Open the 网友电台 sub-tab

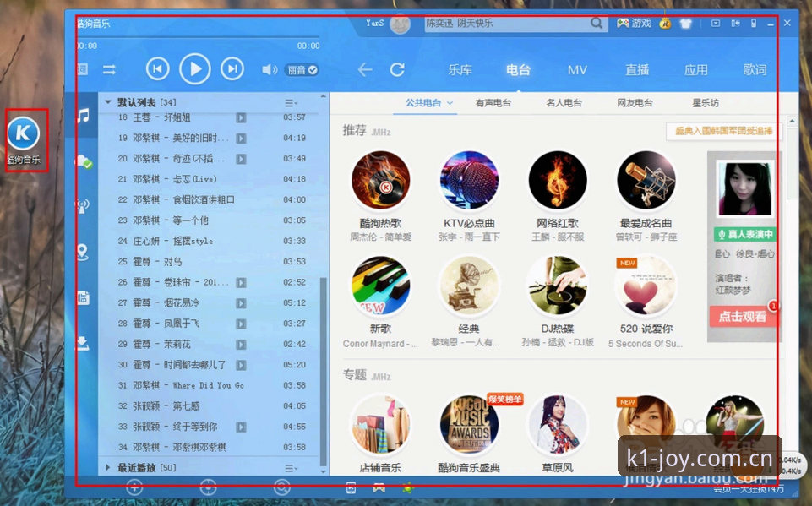(x=635, y=103)
